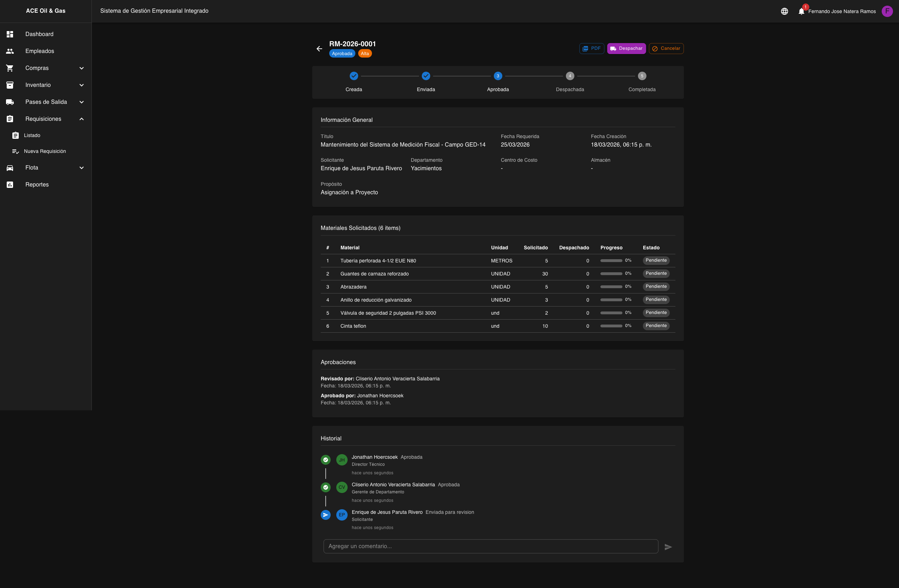899x588 pixels.
Task: Click the Cancelar button
Action: [666, 48]
